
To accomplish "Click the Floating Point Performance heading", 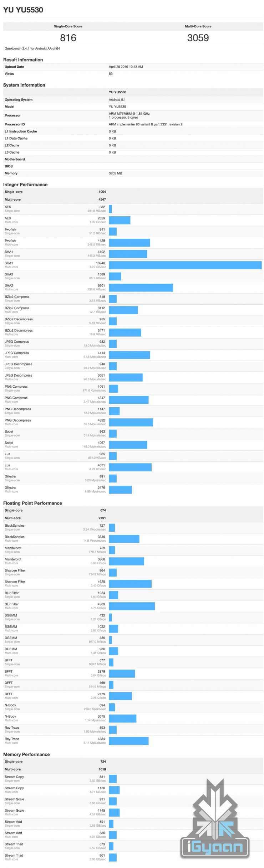I will (x=32, y=503).
